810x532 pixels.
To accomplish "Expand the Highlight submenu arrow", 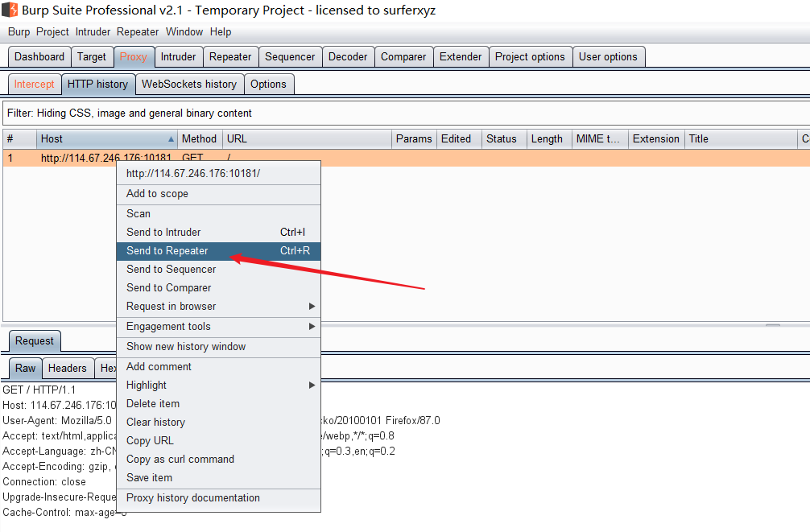I will tap(312, 386).
